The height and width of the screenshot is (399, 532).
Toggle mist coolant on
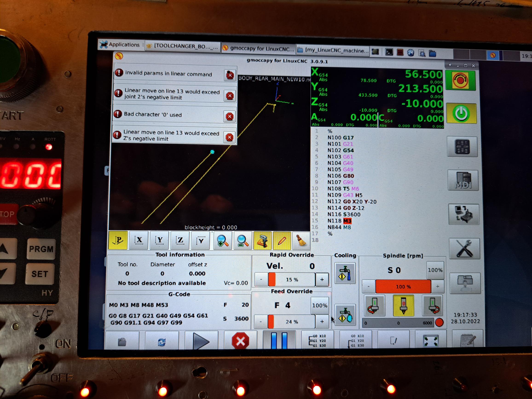coord(345,315)
